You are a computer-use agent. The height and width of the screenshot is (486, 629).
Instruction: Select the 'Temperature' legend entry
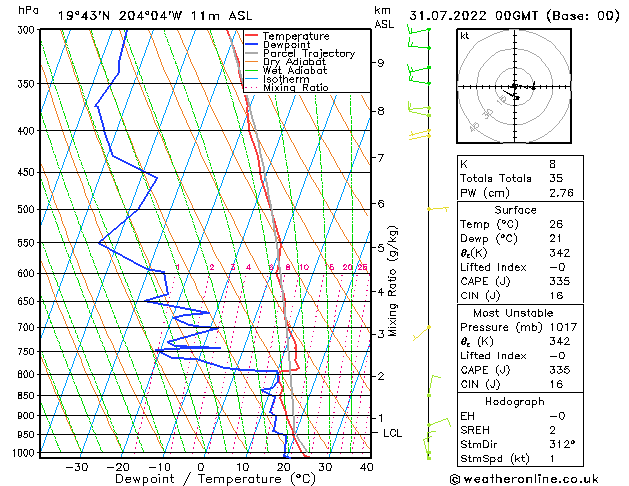point(296,36)
